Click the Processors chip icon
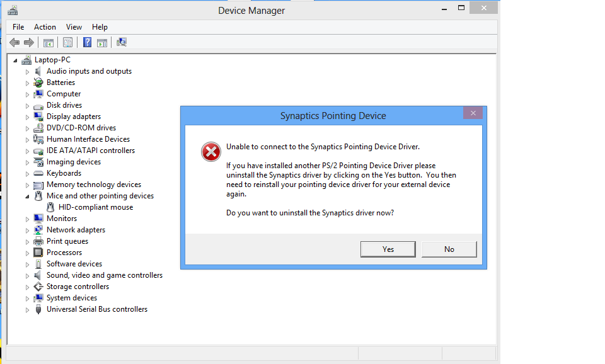The height and width of the screenshot is (364, 605). pos(38,253)
